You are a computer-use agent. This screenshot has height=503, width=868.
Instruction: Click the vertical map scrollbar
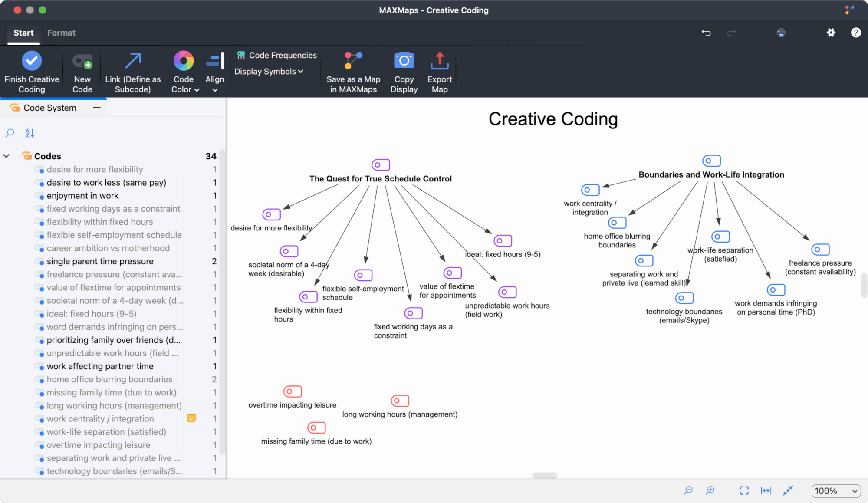(x=864, y=286)
